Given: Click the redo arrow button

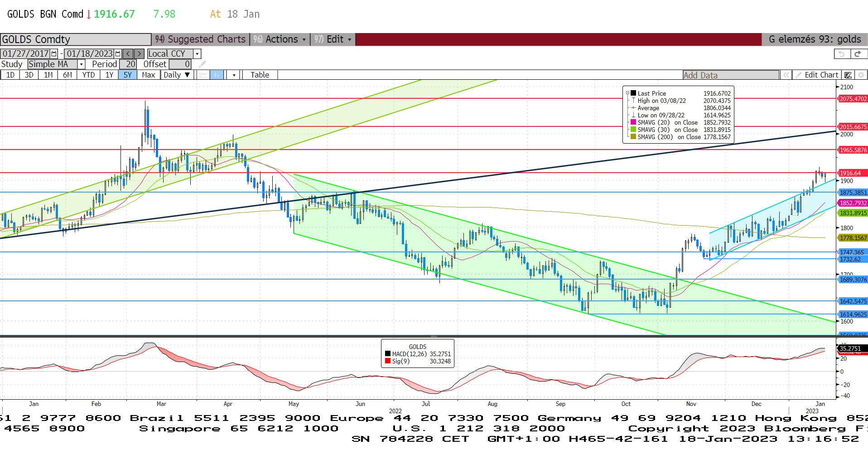Looking at the screenshot, I should tap(858, 53).
